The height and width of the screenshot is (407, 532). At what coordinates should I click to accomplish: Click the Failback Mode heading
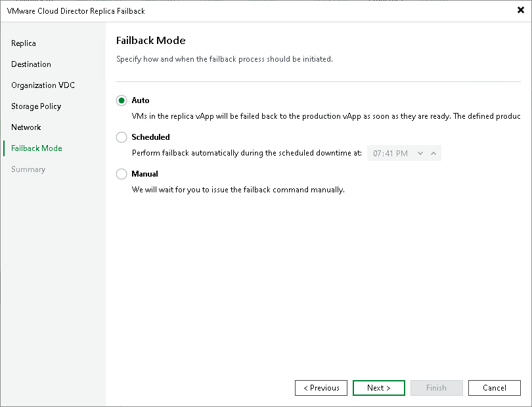[150, 40]
